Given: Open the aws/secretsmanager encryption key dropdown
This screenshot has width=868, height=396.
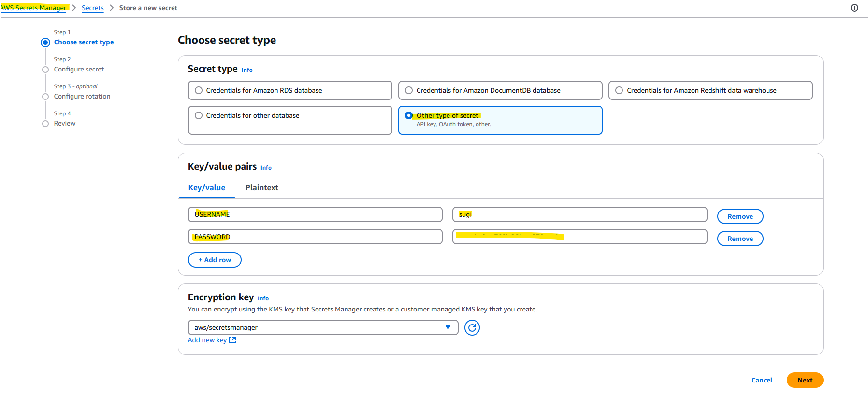Looking at the screenshot, I should point(323,327).
